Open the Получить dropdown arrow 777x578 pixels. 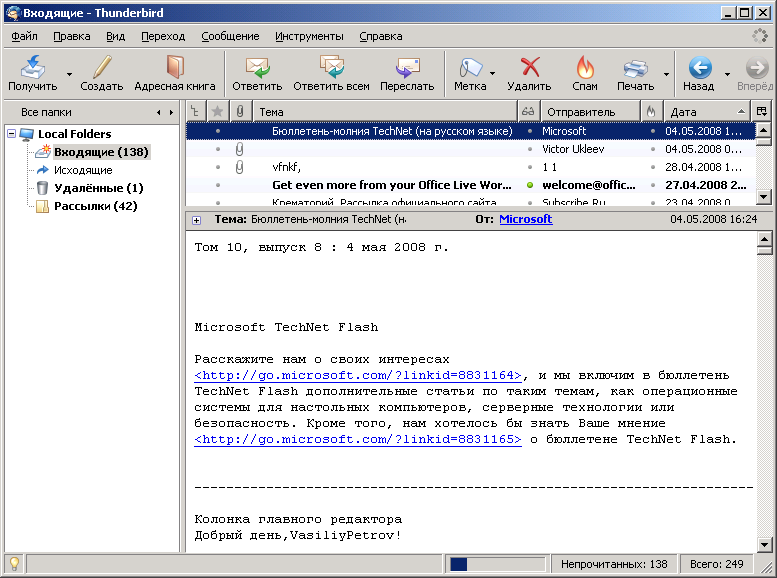pos(69,74)
